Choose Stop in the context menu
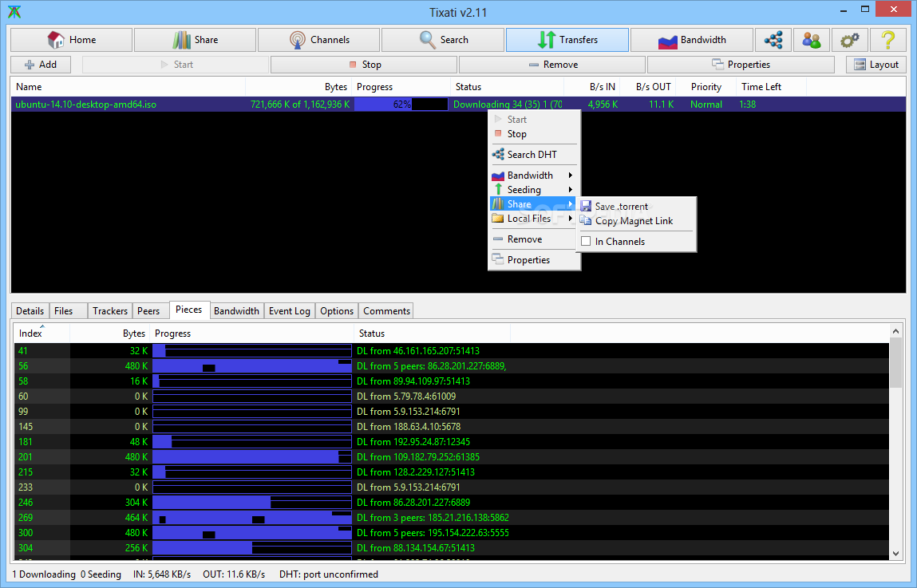Image resolution: width=917 pixels, height=588 pixels. click(534, 134)
